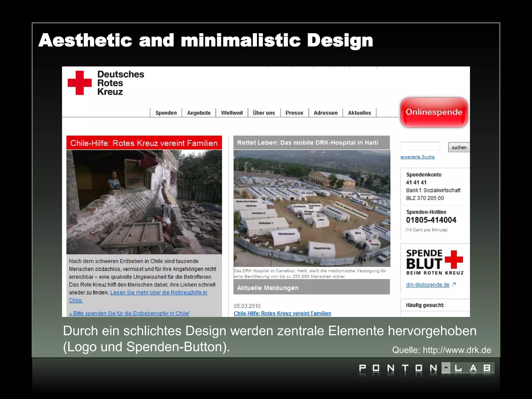Click the Deutsches Rotes Kreuz red cross logo
Screen dimensions: 532x399
pos(80,83)
